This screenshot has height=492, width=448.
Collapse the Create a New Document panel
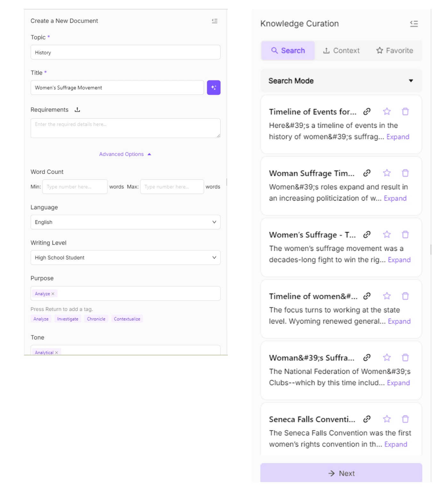pyautogui.click(x=214, y=21)
